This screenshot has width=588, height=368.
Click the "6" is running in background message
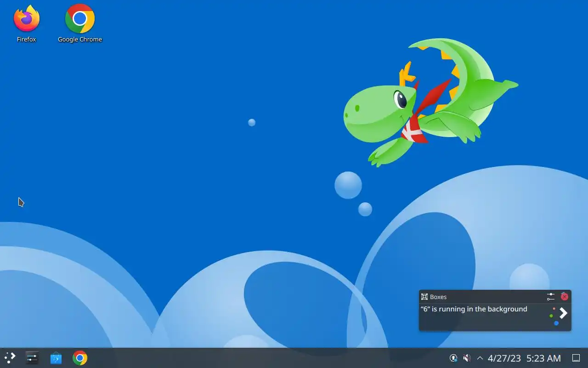[474, 309]
